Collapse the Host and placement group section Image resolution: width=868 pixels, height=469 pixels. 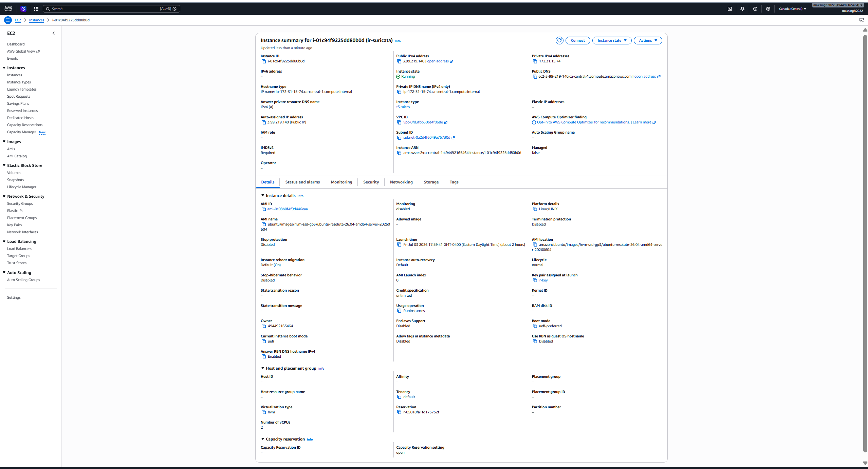point(262,368)
